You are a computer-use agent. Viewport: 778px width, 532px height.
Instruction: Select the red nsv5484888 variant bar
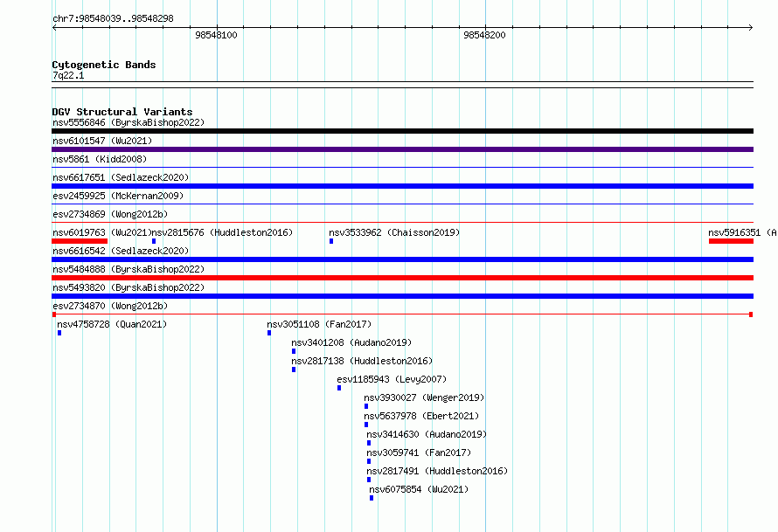tap(402, 278)
